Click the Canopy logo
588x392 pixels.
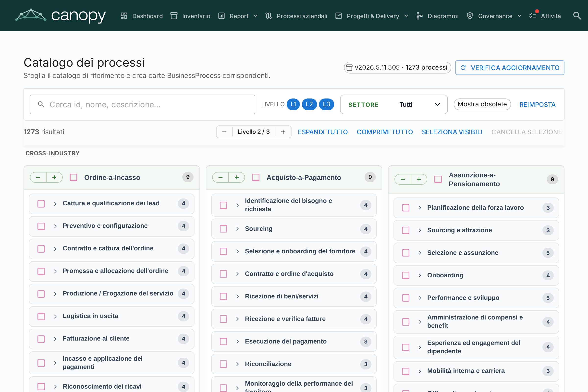point(61,15)
